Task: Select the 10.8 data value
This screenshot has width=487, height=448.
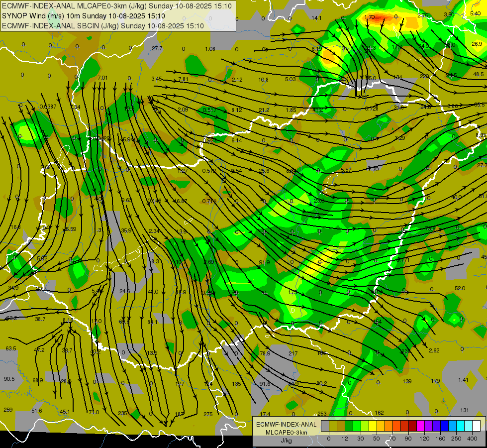Action: point(263,80)
